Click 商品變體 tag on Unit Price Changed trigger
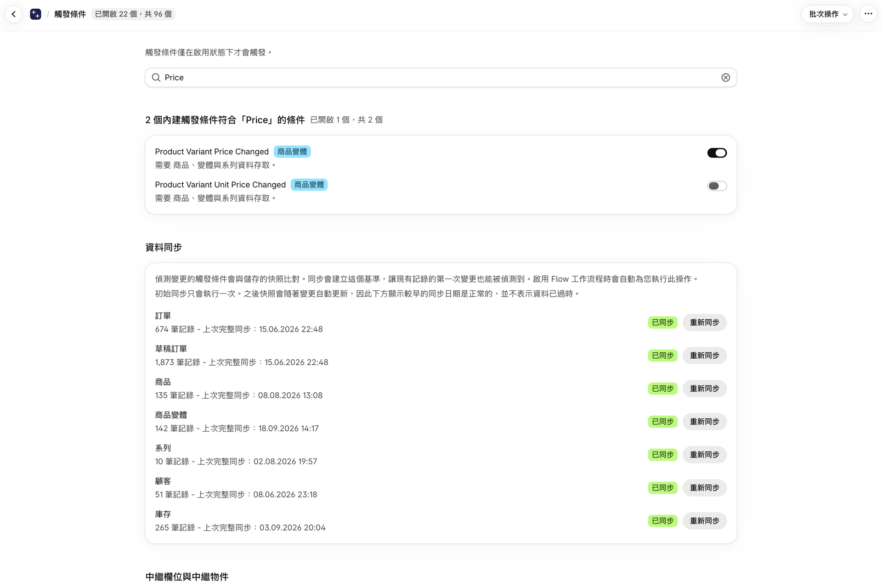Screen dimensions: 882x588 309,185
